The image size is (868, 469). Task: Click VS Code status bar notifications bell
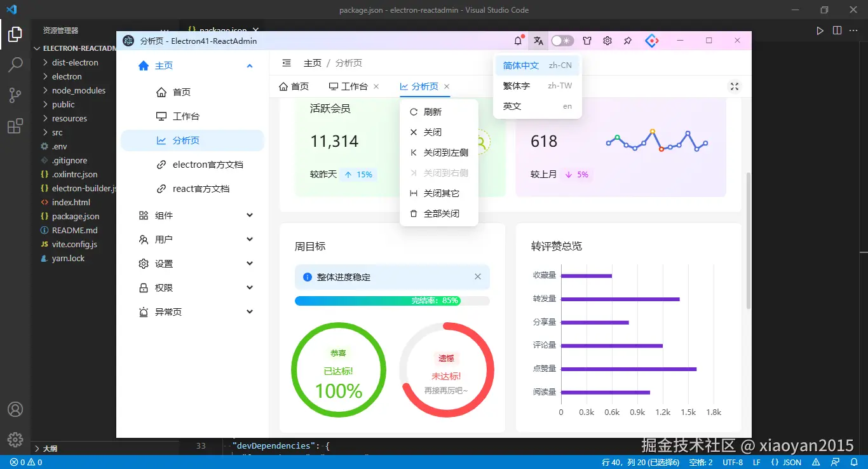point(853,462)
